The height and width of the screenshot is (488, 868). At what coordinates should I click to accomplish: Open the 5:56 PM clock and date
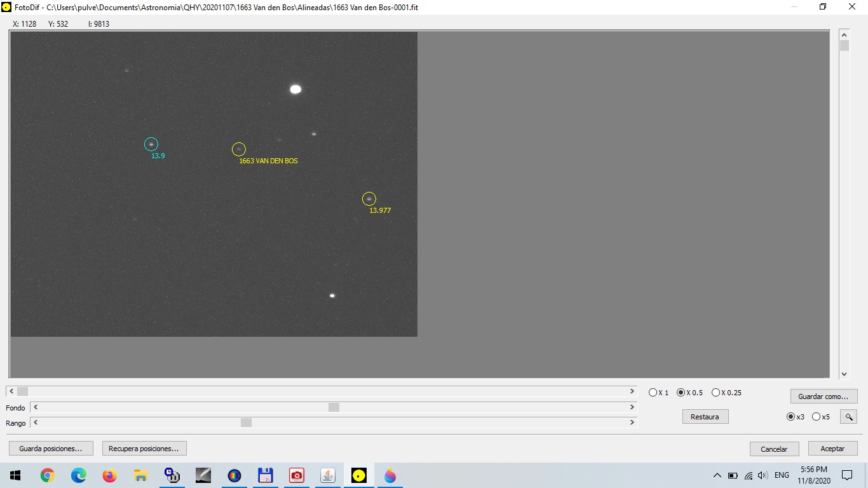[813, 475]
